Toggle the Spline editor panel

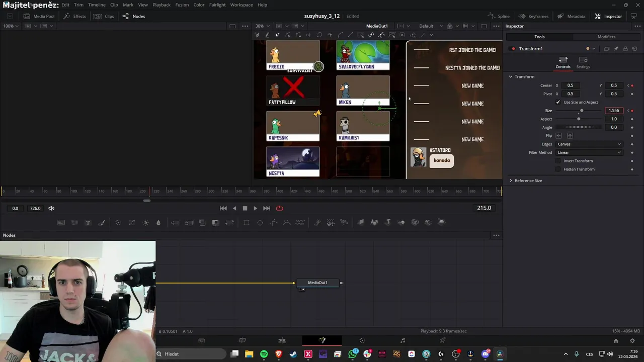point(498,16)
